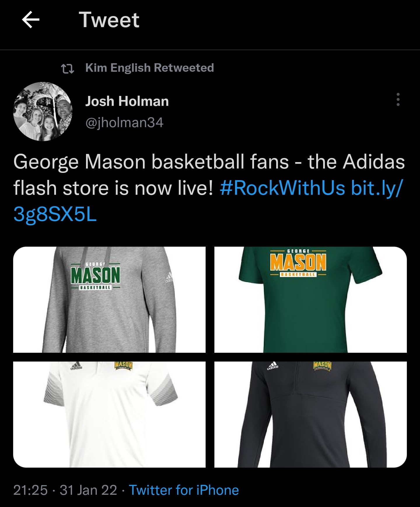420x507 pixels.
Task: Click the @jholman34 handle
Action: coord(124,122)
